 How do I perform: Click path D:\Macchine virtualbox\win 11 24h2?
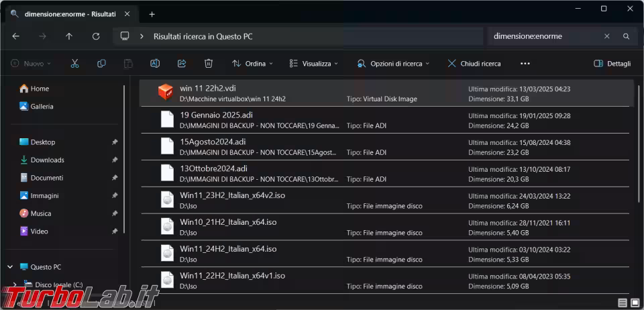[x=233, y=99]
